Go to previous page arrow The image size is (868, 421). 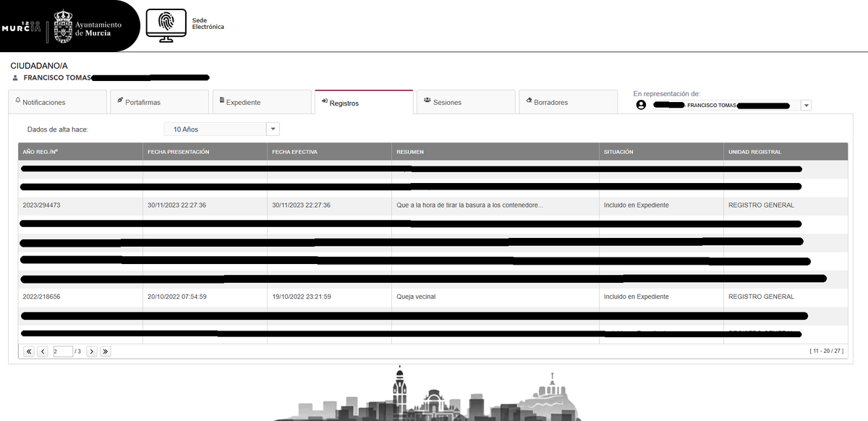click(x=43, y=352)
